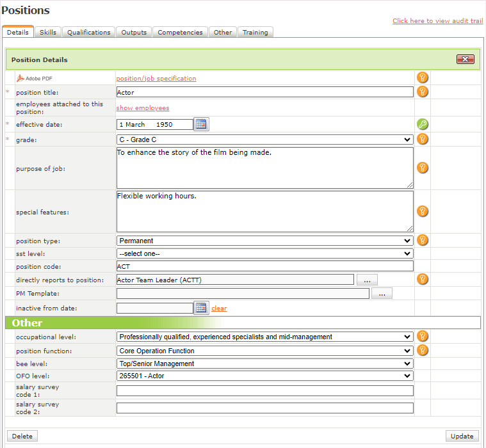Image resolution: width=486 pixels, height=448 pixels.
Task: Open calendar picker for inactive from date
Action: [201, 308]
